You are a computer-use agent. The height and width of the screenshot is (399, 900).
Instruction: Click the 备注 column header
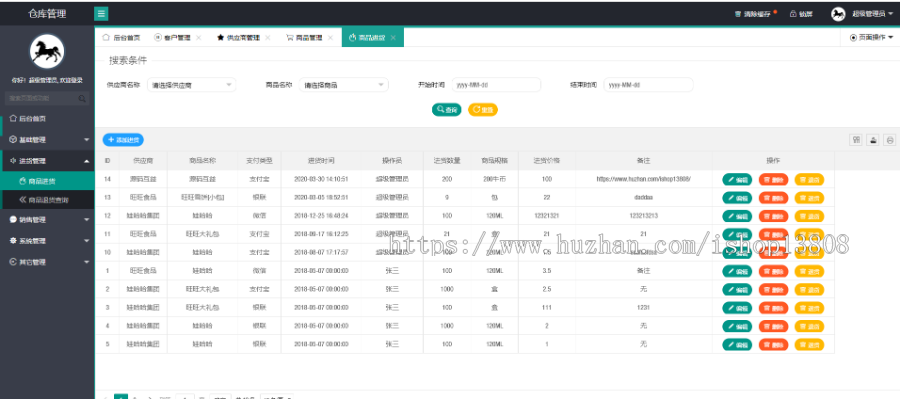643,161
